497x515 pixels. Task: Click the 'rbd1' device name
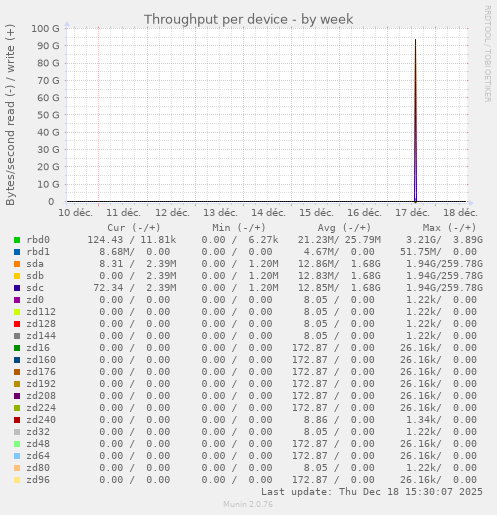(x=38, y=252)
